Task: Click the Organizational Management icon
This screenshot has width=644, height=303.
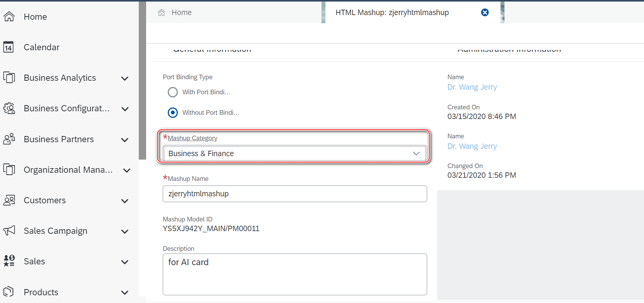Action: click(9, 169)
